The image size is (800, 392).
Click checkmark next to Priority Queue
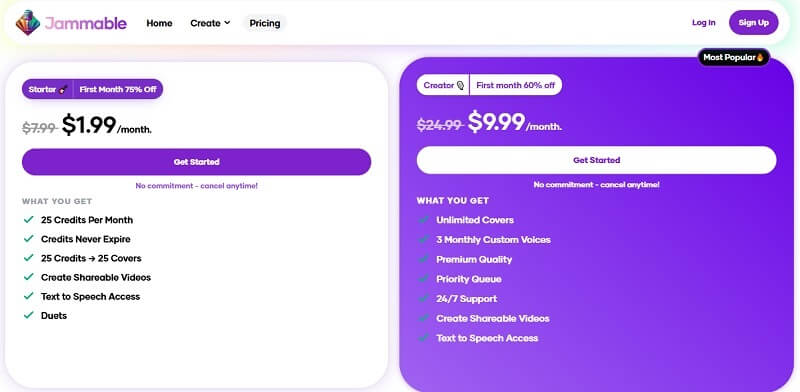coord(423,279)
